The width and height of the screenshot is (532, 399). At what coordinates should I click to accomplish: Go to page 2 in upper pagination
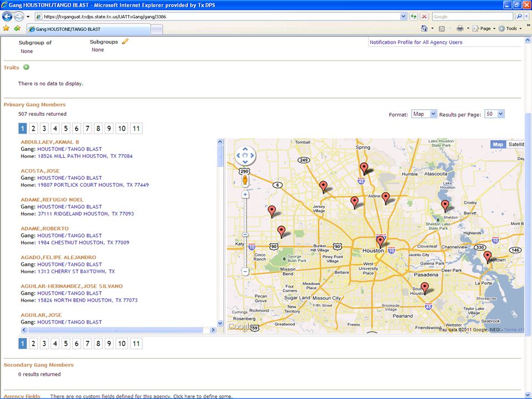click(33, 128)
